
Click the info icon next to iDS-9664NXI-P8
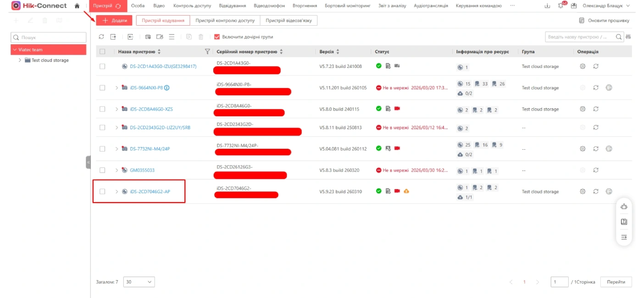pos(167,88)
